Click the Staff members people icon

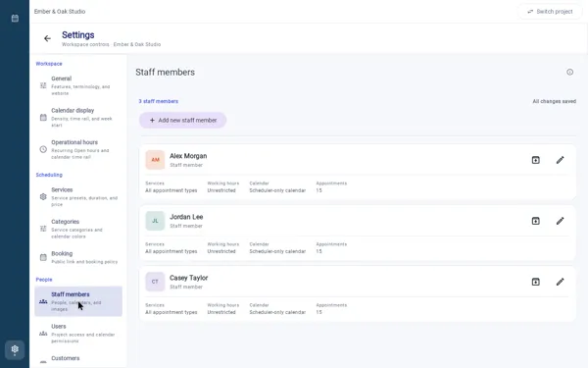43,301
